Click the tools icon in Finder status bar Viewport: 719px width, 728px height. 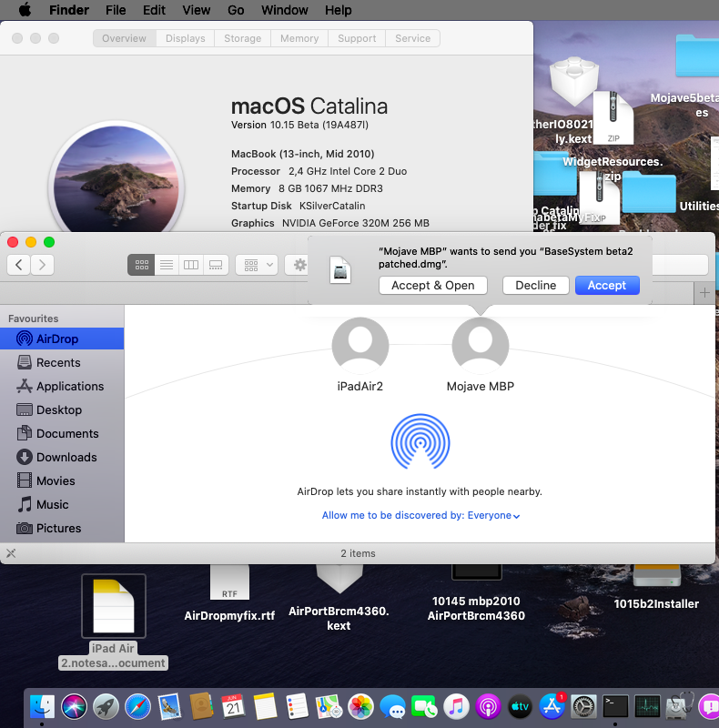(11, 553)
